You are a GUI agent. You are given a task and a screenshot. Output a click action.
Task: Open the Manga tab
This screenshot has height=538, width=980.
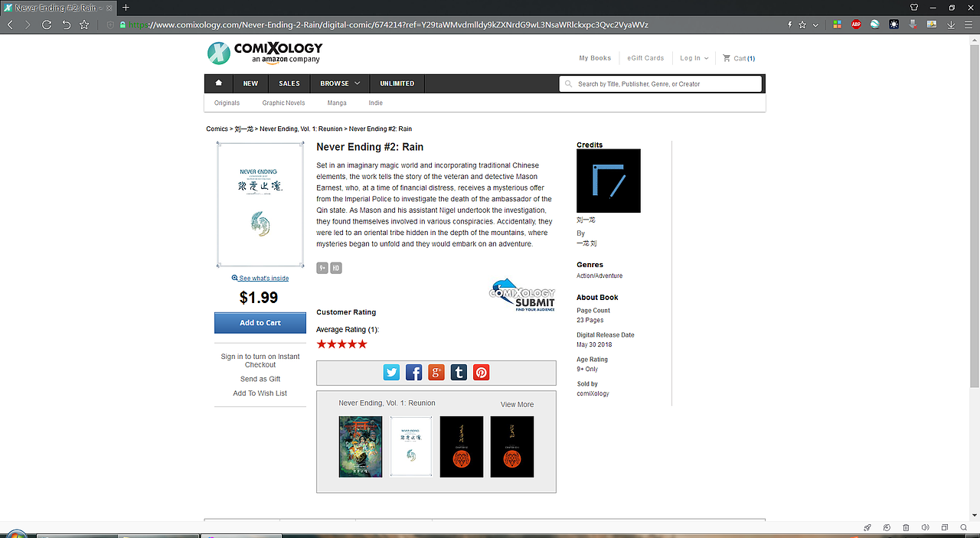337,103
